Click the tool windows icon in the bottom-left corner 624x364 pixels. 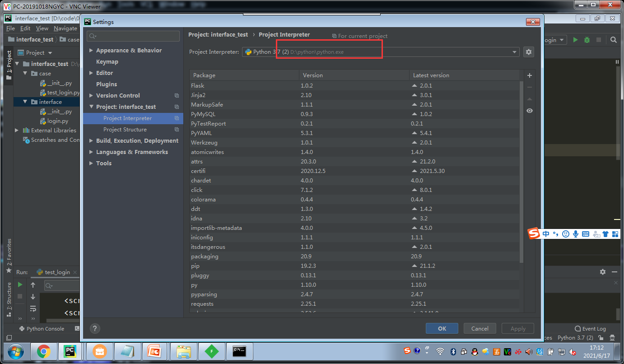tap(9, 338)
